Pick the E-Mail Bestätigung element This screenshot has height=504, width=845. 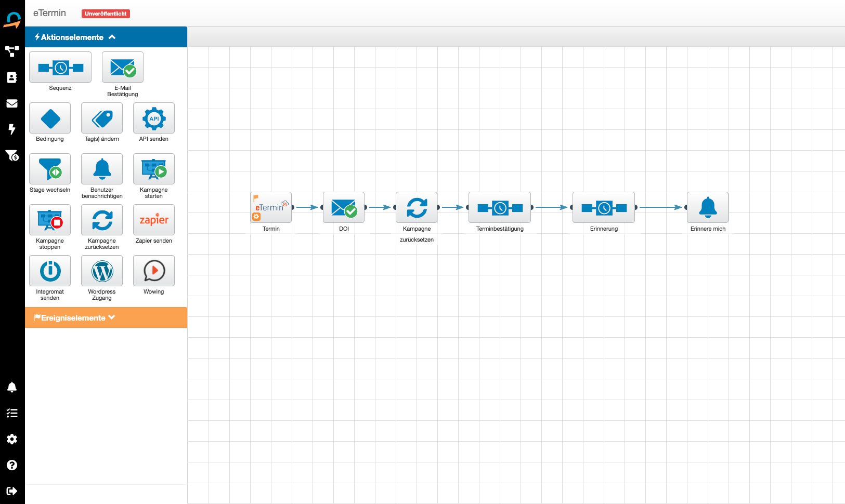coord(123,68)
